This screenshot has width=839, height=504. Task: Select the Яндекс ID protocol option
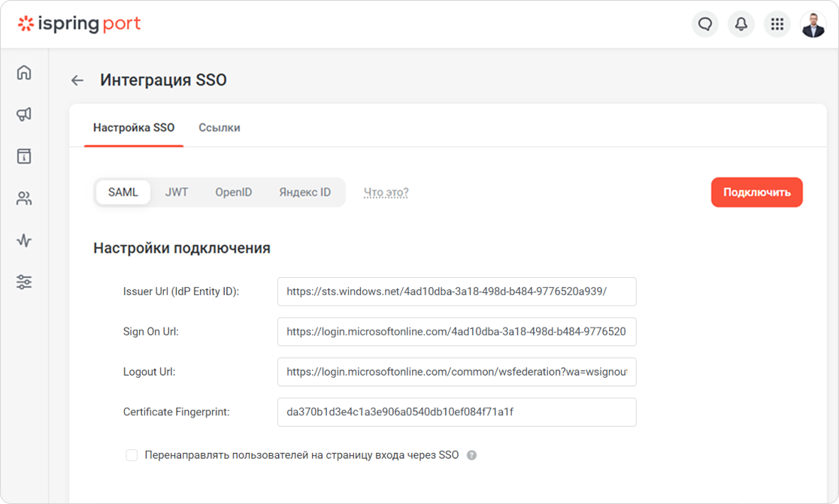[305, 192]
